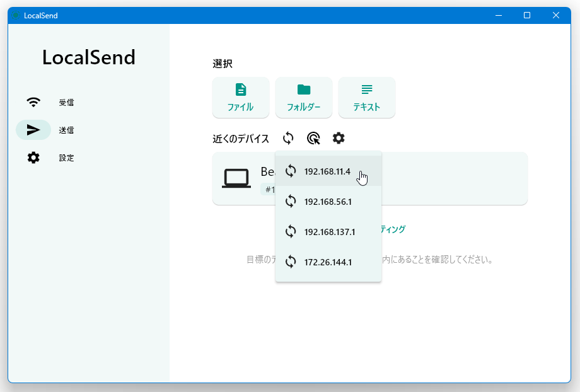
Task: Click the LocalSend app icon in title bar
Action: [16, 15]
